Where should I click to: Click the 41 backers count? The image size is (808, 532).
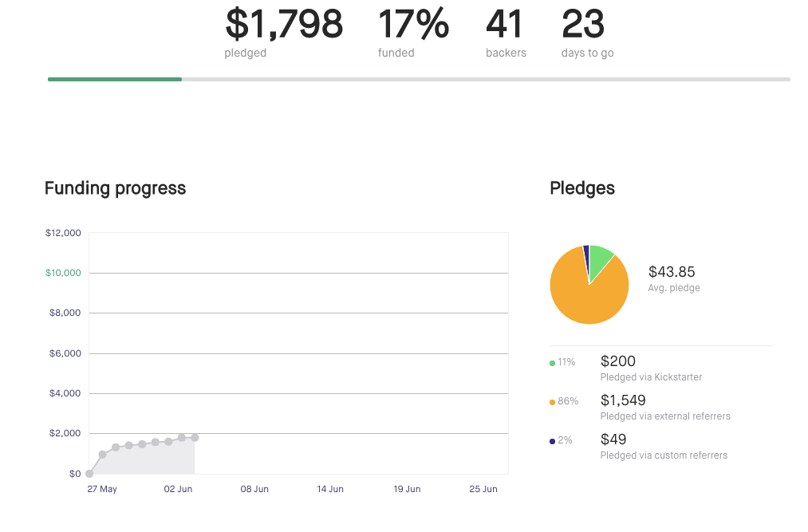click(504, 24)
